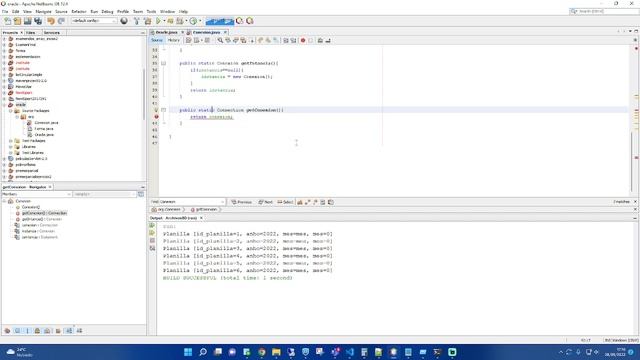Click Select in the Find bar
Viewport: 640px width, 360px height.
pyautogui.click(x=285, y=202)
